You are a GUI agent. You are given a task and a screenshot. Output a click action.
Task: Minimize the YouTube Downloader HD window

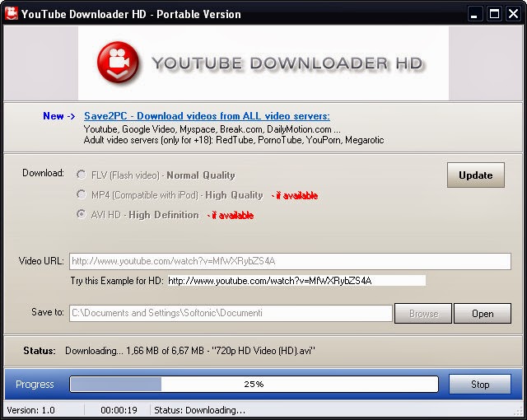[474, 14]
